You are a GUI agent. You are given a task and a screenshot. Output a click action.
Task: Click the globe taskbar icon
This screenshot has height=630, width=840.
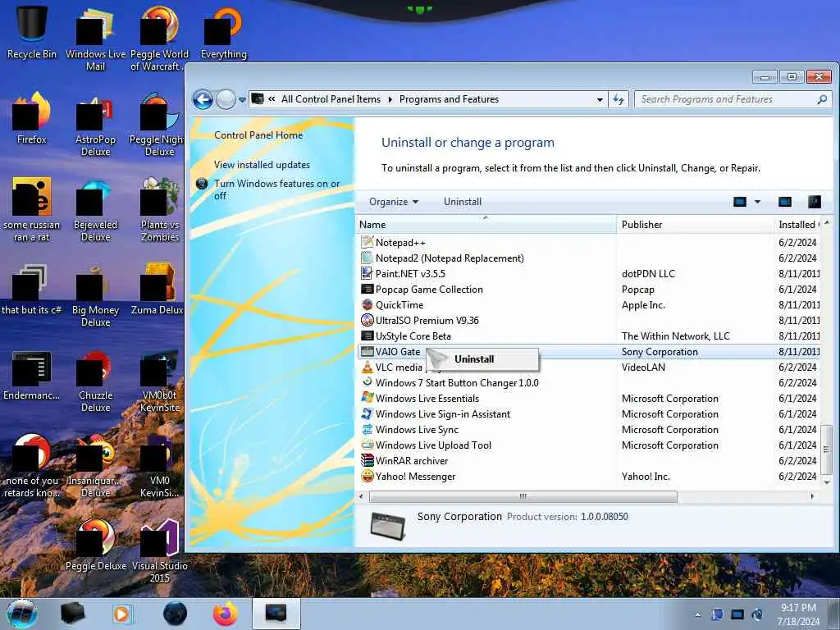click(176, 614)
